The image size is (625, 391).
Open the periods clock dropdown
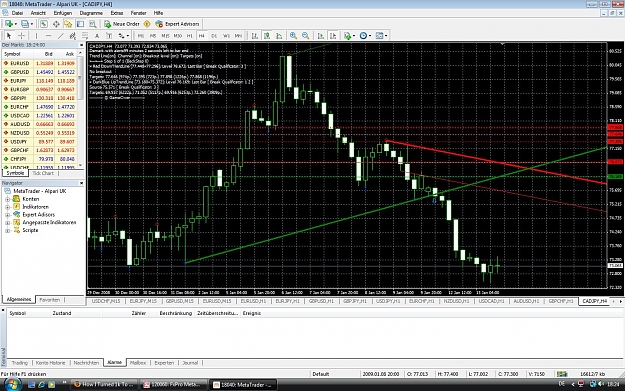click(365, 36)
